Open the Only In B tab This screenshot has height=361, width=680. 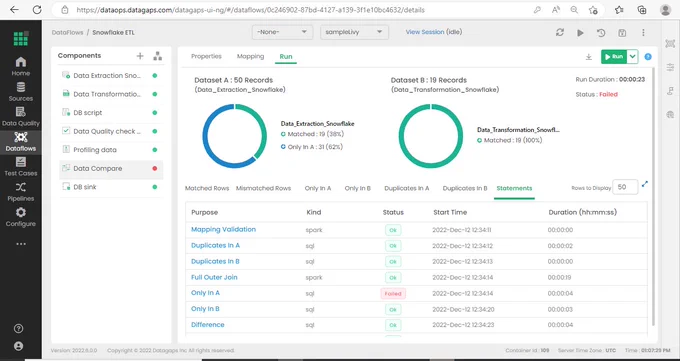pyautogui.click(x=358, y=188)
